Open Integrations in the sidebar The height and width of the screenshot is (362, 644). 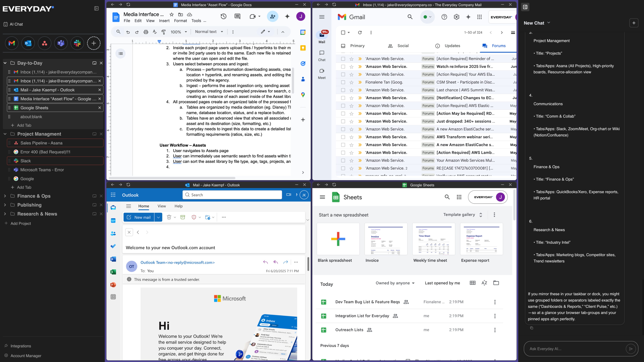18,346
